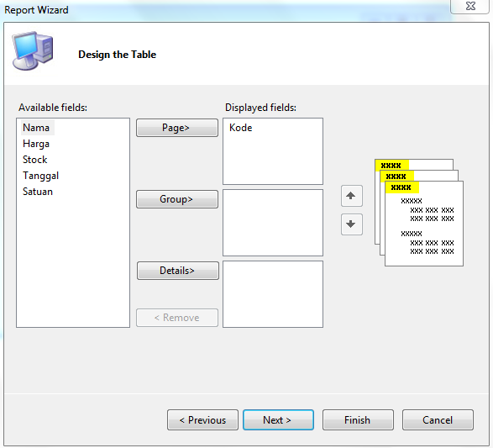Click the computer wizard icon
The width and height of the screenshot is (493, 448).
point(33,50)
